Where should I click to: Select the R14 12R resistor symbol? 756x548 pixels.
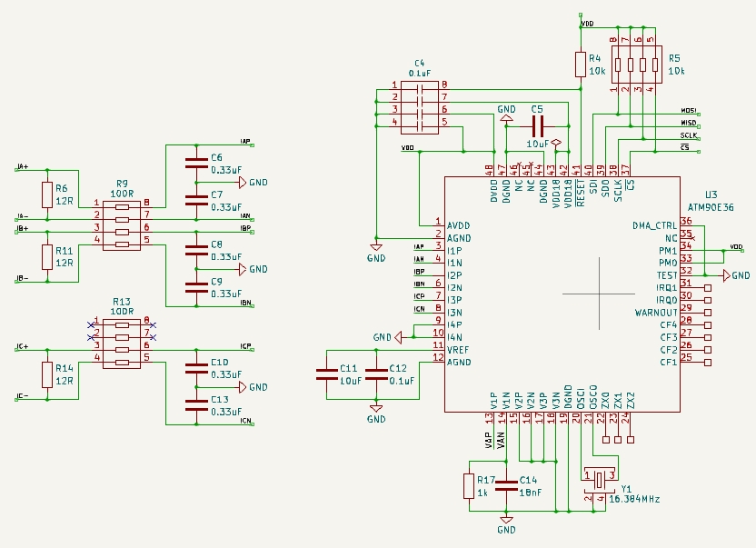46,374
